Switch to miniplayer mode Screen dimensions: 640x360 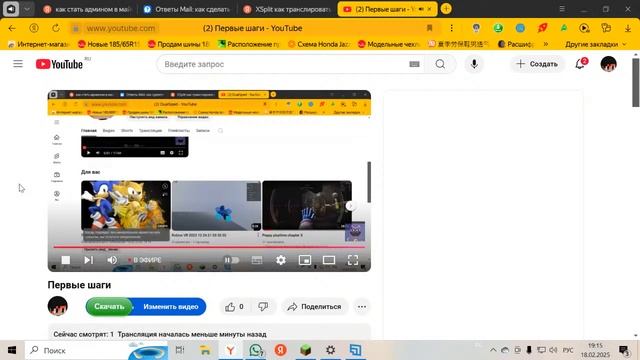[x=305, y=260]
